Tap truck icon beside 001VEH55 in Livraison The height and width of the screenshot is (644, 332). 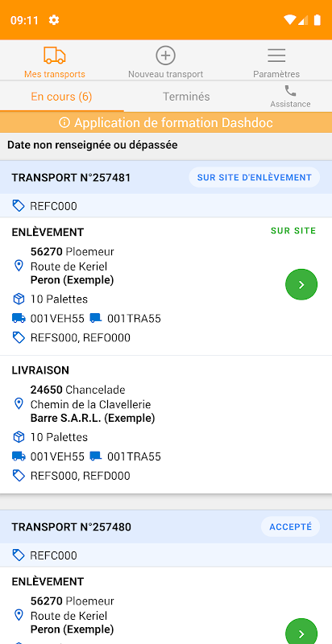point(19,456)
